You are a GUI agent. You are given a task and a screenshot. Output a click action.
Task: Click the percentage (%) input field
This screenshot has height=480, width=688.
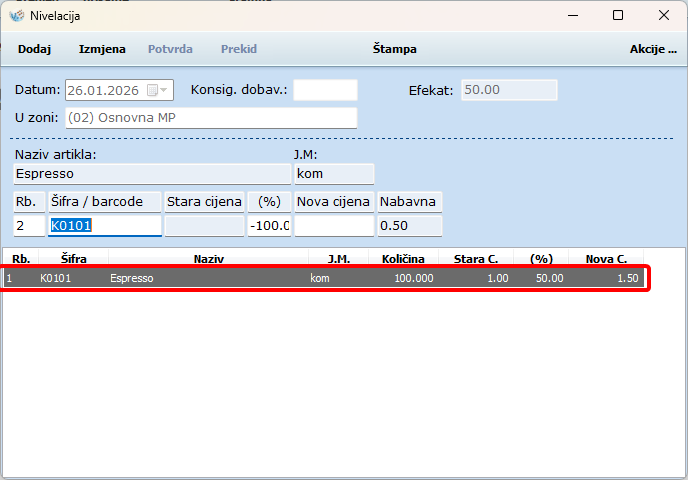(x=269, y=226)
